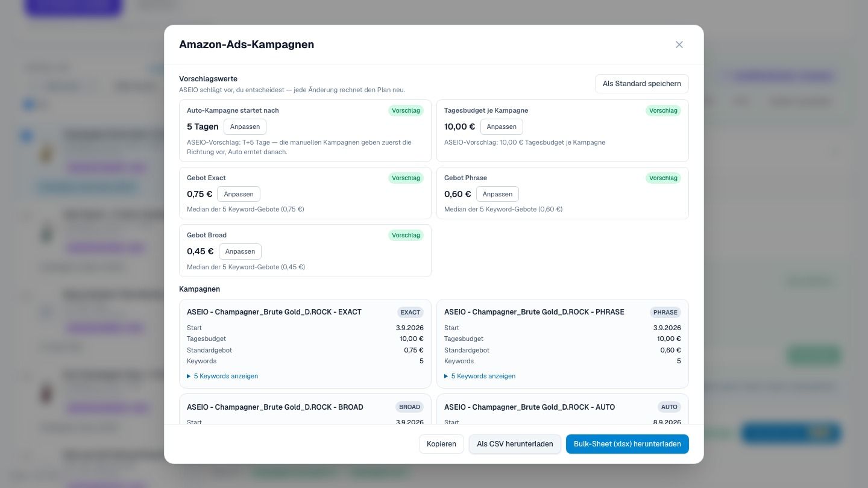Expand 5 Keywords anzeigen in PHRASE campaign
The image size is (868, 488).
tap(480, 376)
